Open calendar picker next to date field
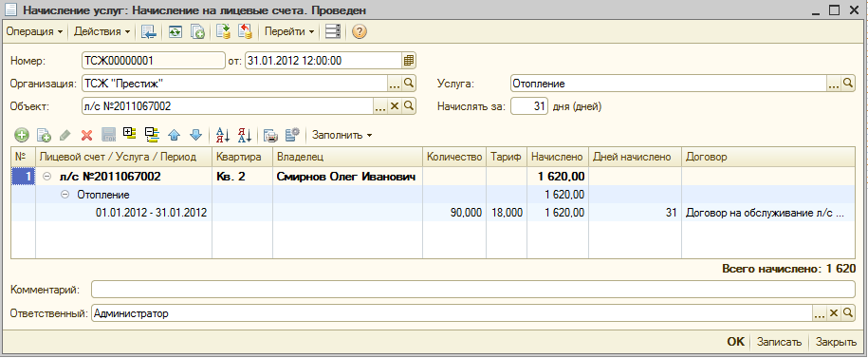This screenshot has width=868, height=358. pos(409,61)
